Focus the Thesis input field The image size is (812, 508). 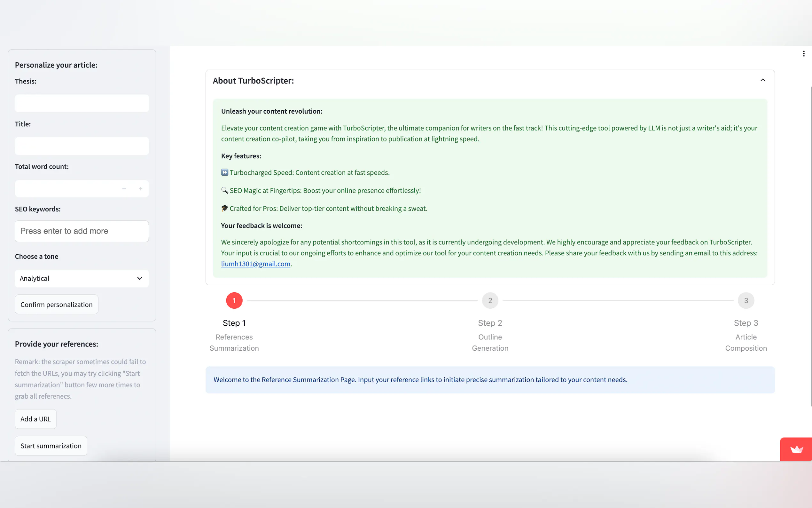coord(82,103)
